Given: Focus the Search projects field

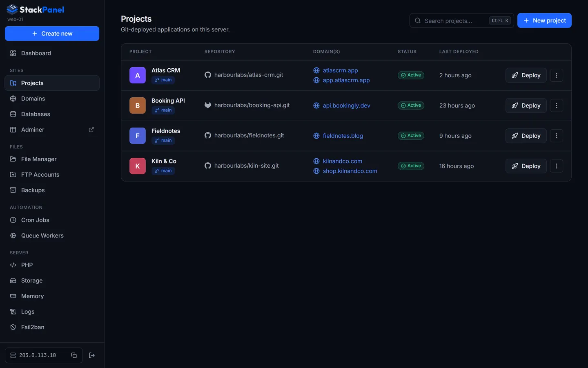Looking at the screenshot, I should click(x=461, y=20).
